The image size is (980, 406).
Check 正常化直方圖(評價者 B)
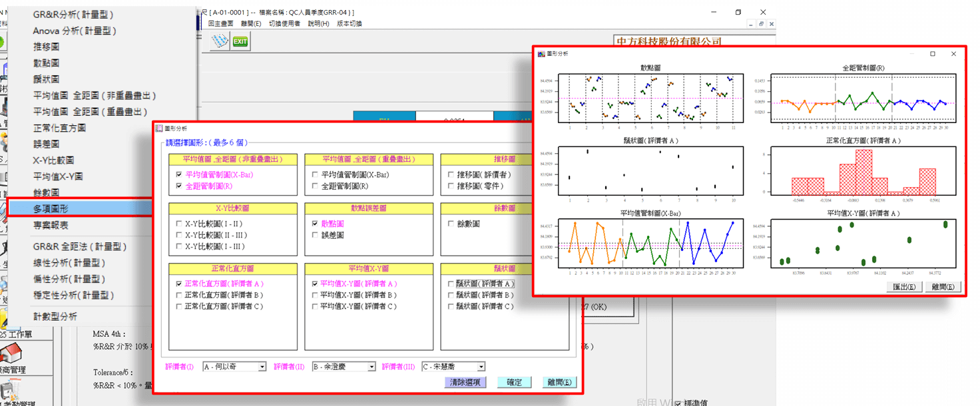pos(178,295)
